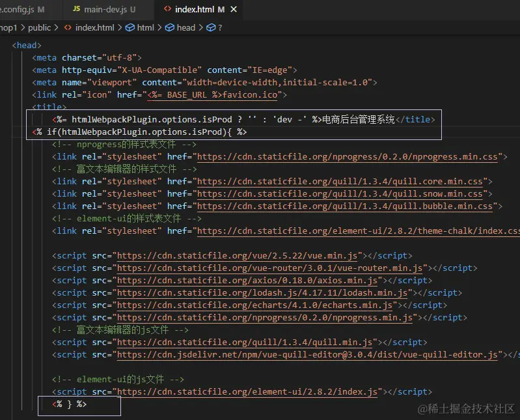
Task: Select the html breadcrumb element
Action: tap(146, 27)
